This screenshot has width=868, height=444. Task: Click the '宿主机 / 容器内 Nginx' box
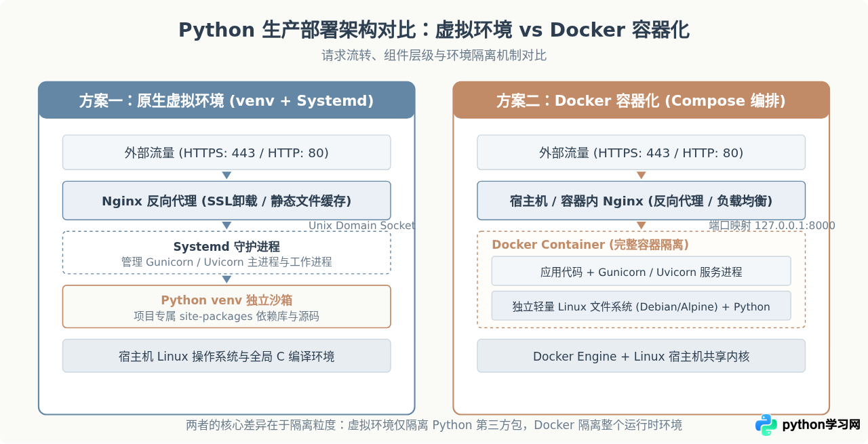(x=641, y=201)
